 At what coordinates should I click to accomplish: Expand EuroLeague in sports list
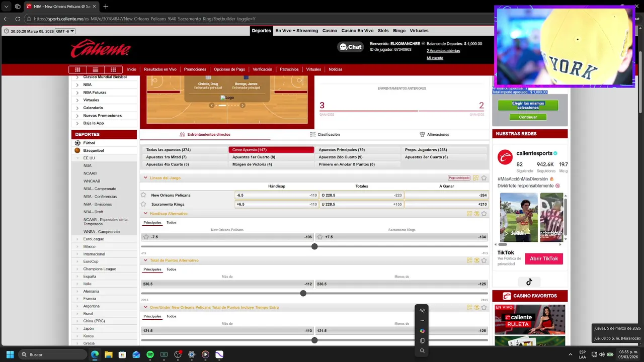coord(77,239)
